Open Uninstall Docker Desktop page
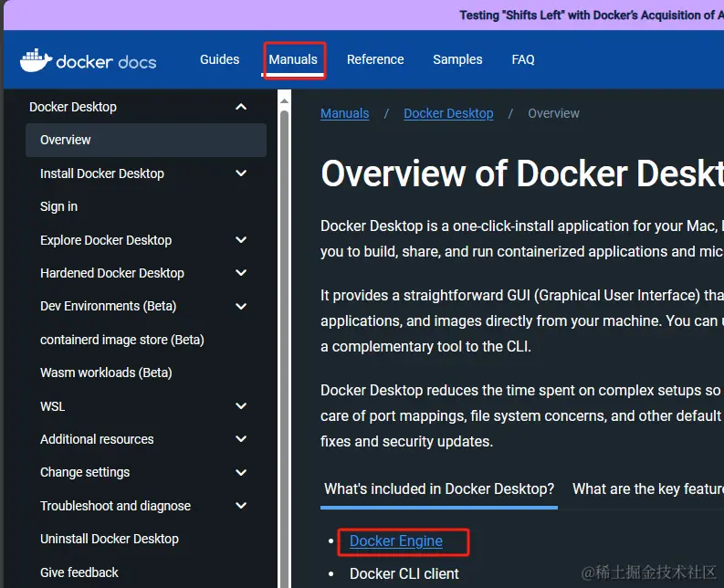The image size is (724, 588). click(109, 539)
